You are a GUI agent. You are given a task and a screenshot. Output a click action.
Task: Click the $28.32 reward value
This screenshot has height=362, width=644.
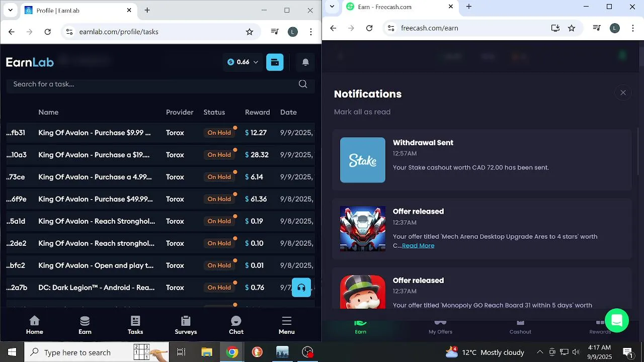click(257, 155)
